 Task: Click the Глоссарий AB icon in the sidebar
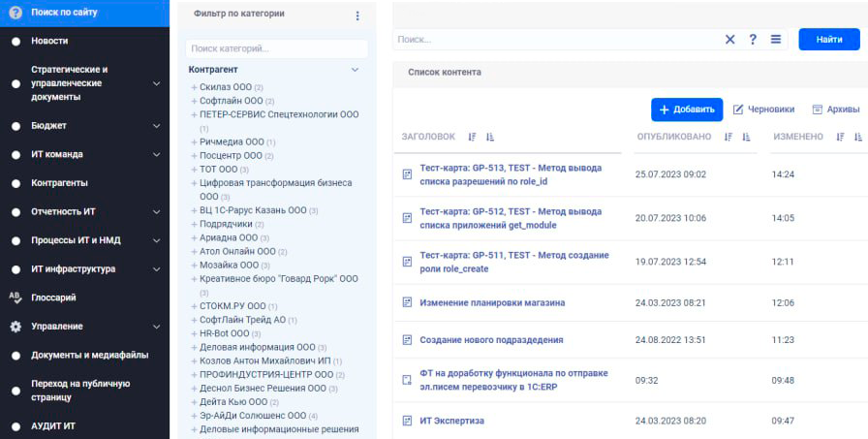point(15,298)
